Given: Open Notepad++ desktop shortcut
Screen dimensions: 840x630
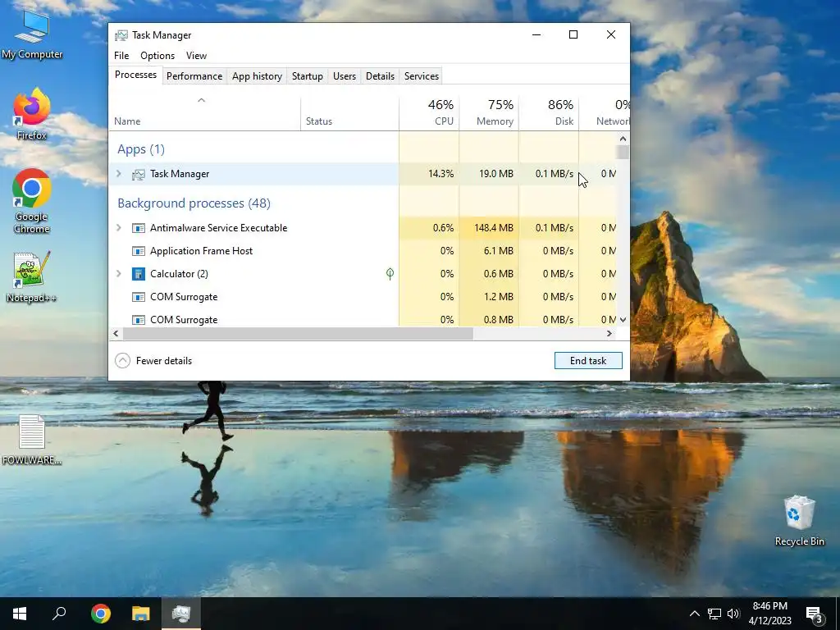Looking at the screenshot, I should tap(32, 277).
